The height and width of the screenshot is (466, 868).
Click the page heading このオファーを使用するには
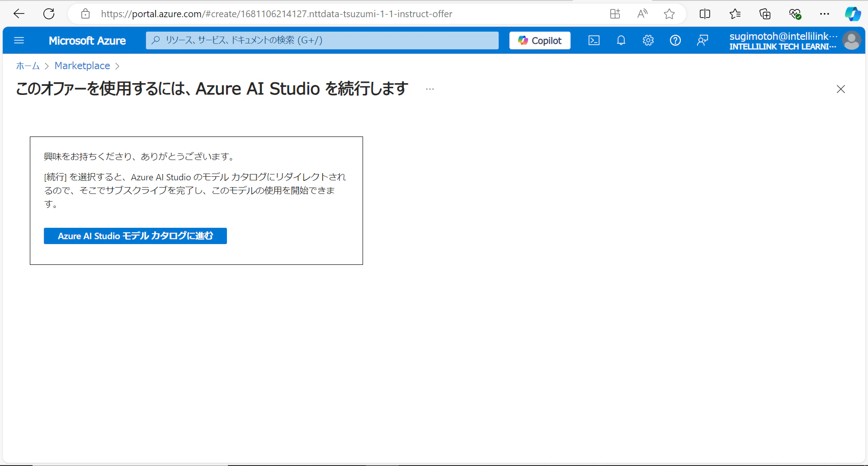[x=212, y=89]
